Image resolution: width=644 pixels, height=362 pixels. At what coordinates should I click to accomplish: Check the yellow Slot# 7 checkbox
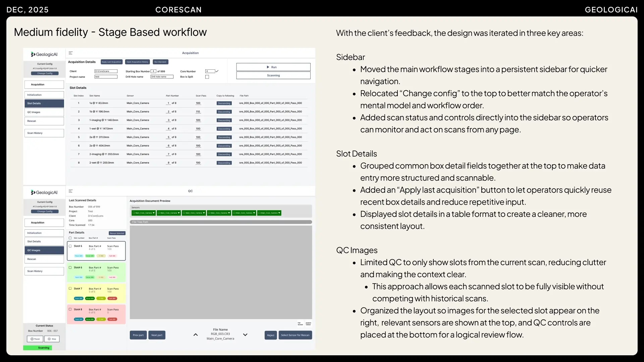(70, 288)
